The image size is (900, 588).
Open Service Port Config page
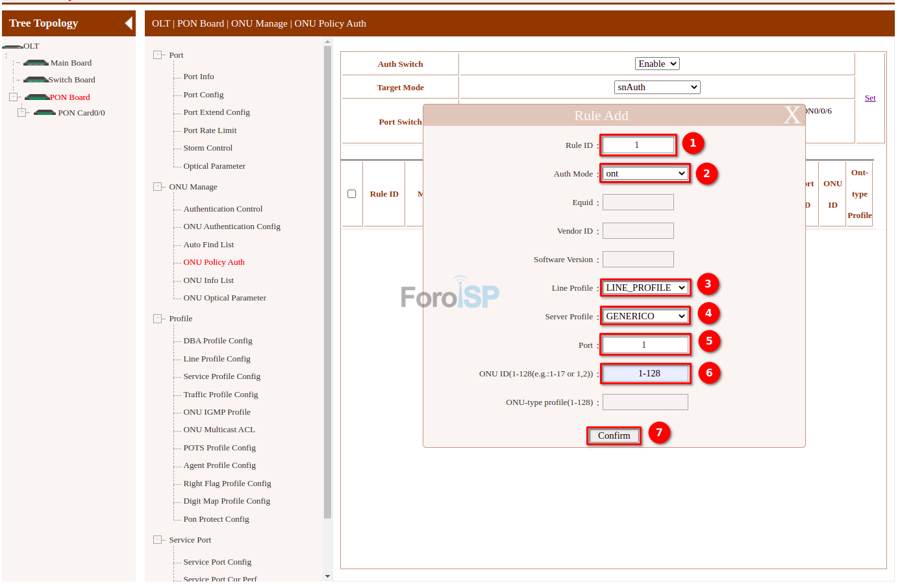coord(217,562)
